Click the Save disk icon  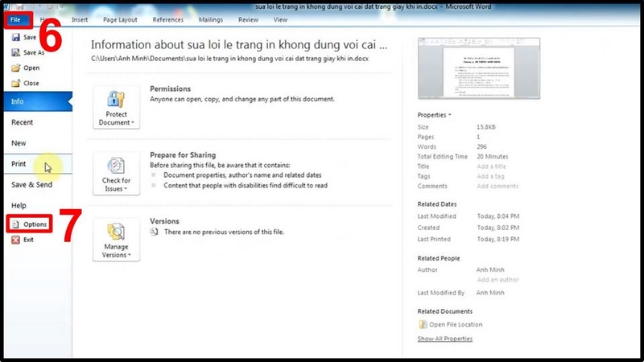tap(15, 37)
